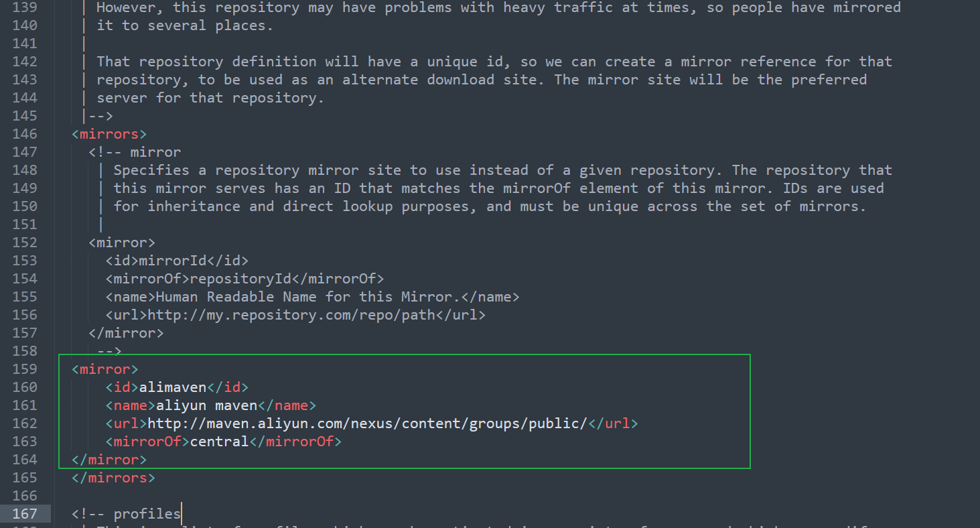This screenshot has height=528, width=980.
Task: Click the <!-- profiles comment on line 167
Action: [x=125, y=513]
